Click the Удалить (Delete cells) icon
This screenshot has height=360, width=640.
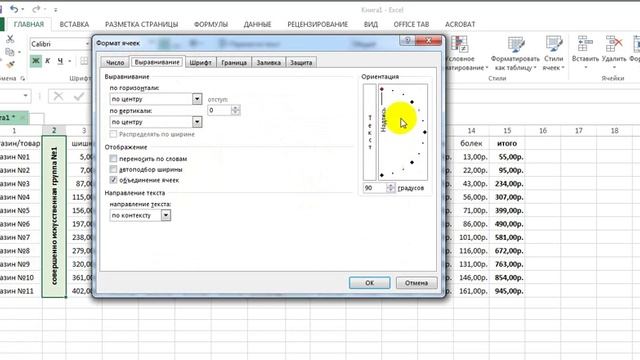(614, 44)
